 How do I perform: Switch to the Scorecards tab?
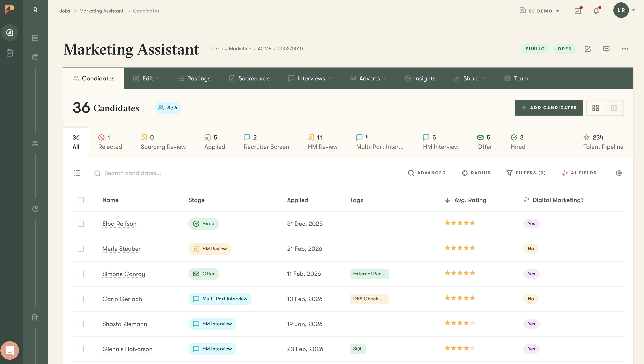(250, 78)
